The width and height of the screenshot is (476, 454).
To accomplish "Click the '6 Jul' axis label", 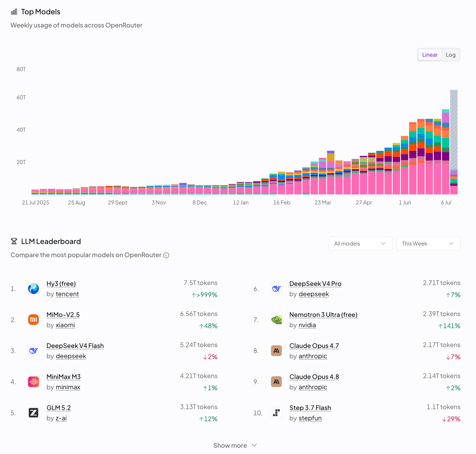I will tap(446, 202).
